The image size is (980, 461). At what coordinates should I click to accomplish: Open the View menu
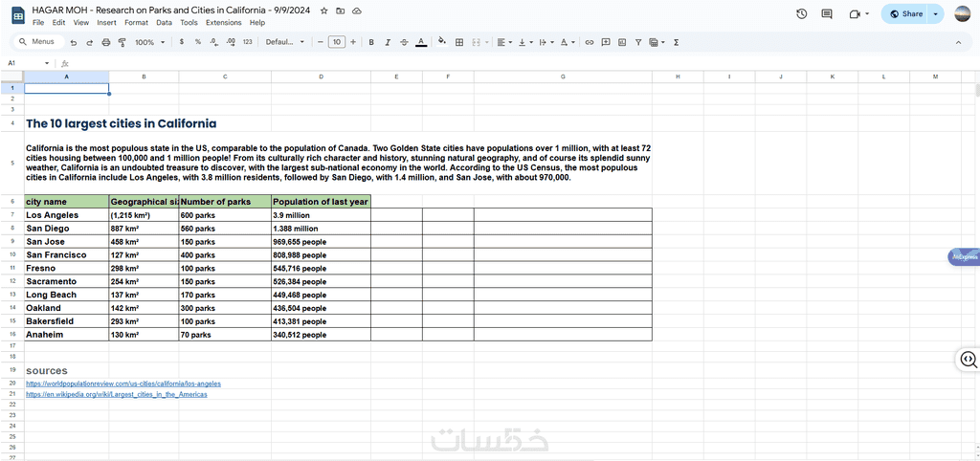click(81, 23)
